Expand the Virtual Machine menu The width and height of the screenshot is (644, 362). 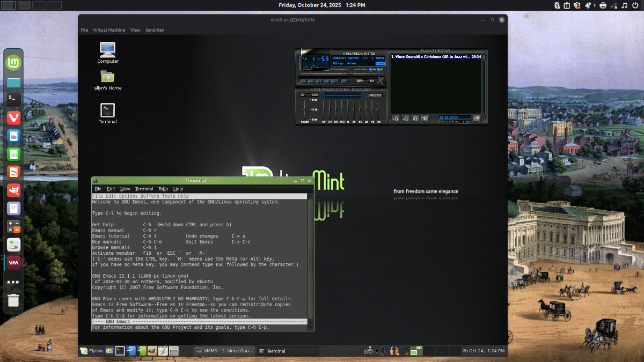109,30
